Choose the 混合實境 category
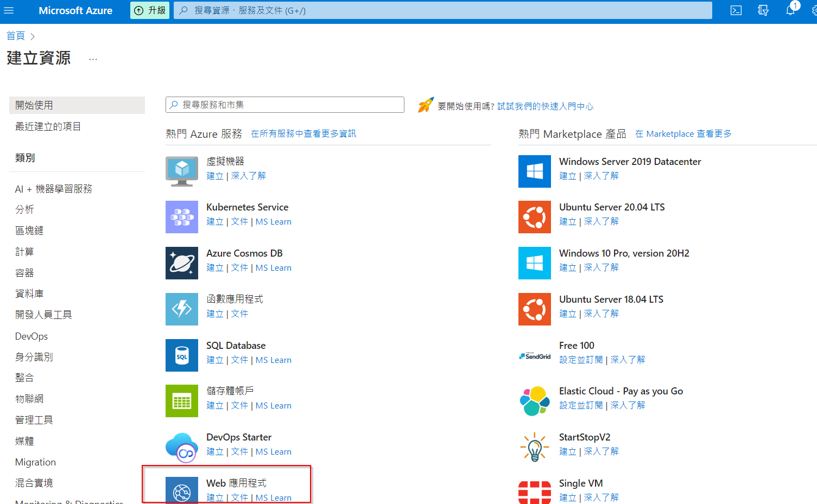 pos(34,483)
